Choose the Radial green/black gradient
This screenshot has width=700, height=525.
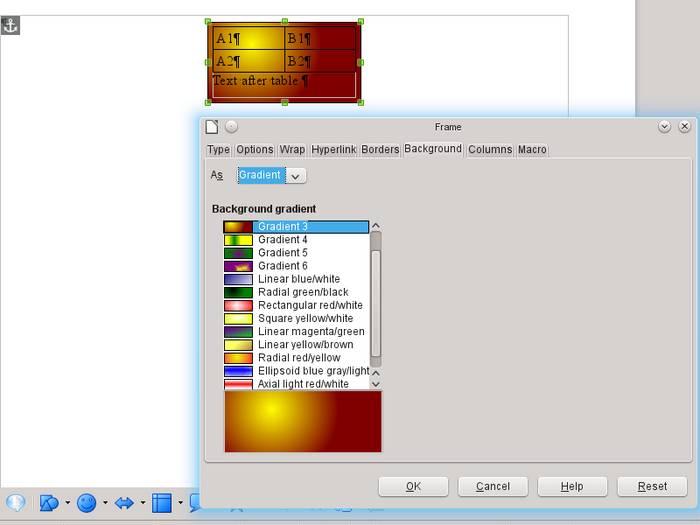click(x=302, y=292)
